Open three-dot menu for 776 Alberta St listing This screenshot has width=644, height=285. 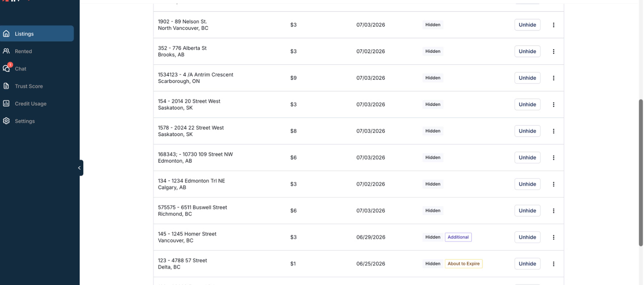click(553, 51)
